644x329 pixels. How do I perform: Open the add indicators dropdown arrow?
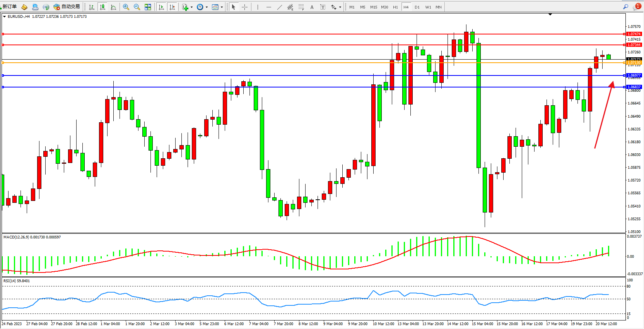click(x=191, y=7)
